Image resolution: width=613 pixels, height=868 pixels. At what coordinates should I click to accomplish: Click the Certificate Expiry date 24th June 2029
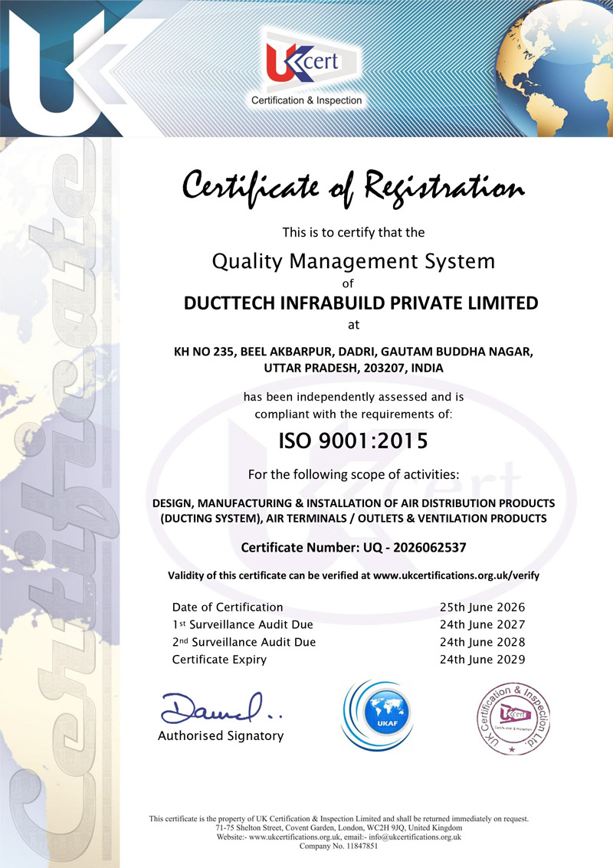[482, 660]
